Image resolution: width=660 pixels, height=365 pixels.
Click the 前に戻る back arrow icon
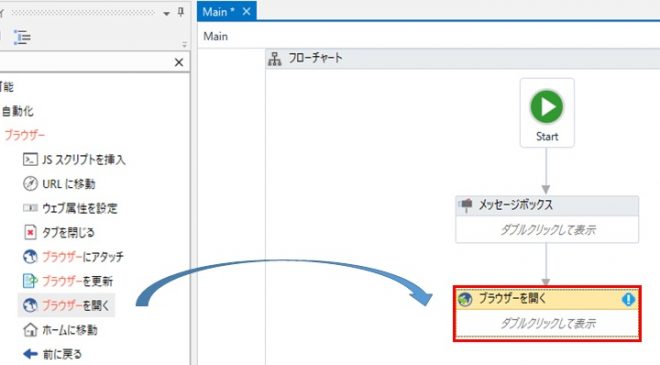[30, 354]
